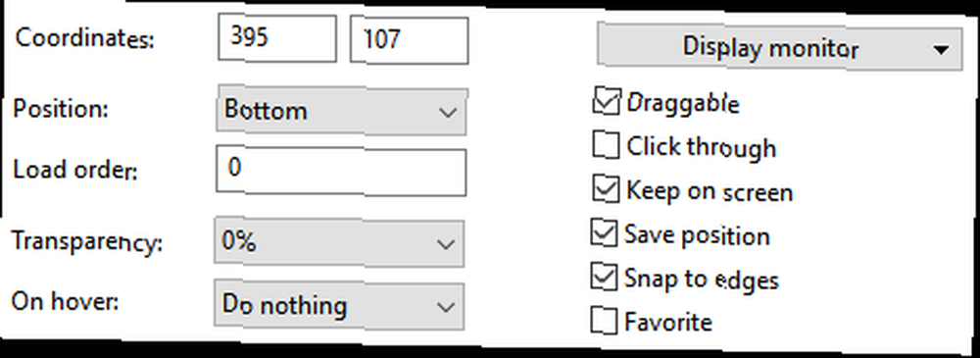Turn off Snap to edges

point(605,278)
